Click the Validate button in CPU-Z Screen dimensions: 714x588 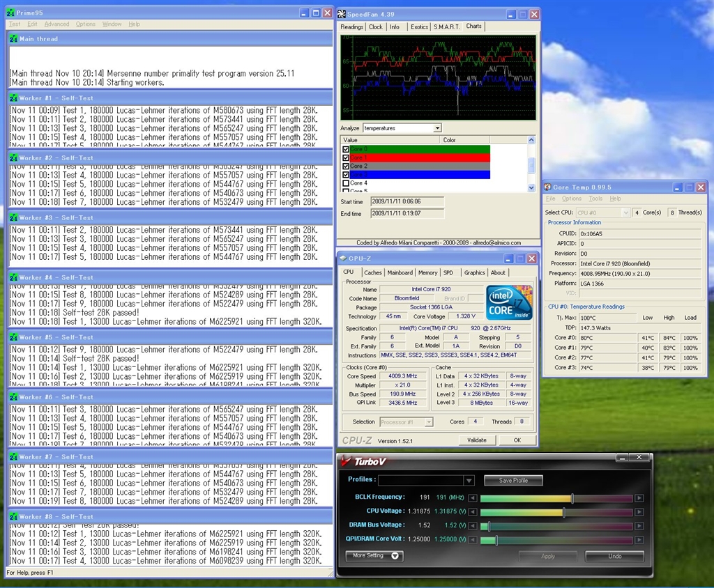pyautogui.click(x=476, y=440)
